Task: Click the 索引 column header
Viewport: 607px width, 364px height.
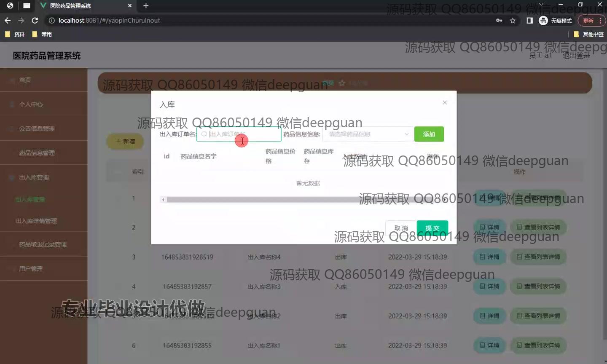Action: (x=138, y=171)
